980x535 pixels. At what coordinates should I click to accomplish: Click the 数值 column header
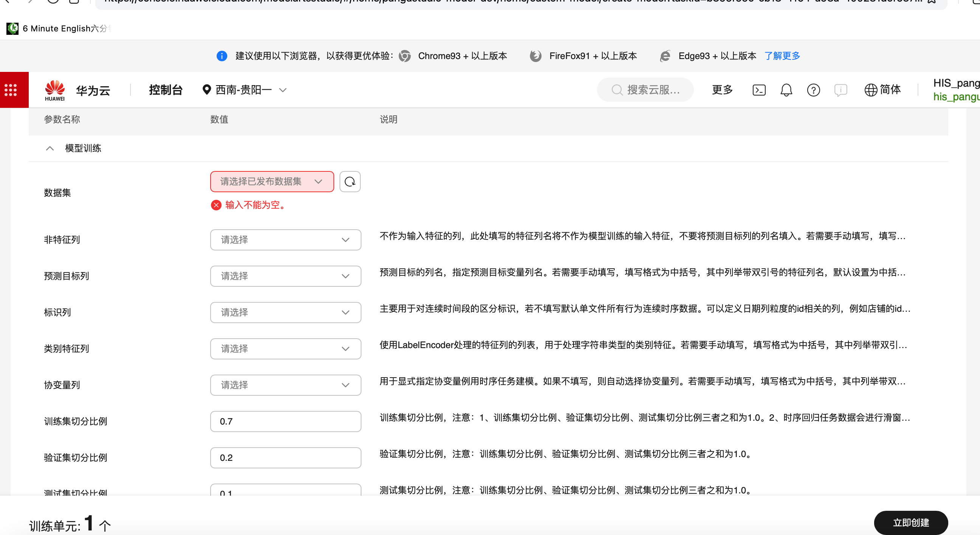[x=220, y=120]
